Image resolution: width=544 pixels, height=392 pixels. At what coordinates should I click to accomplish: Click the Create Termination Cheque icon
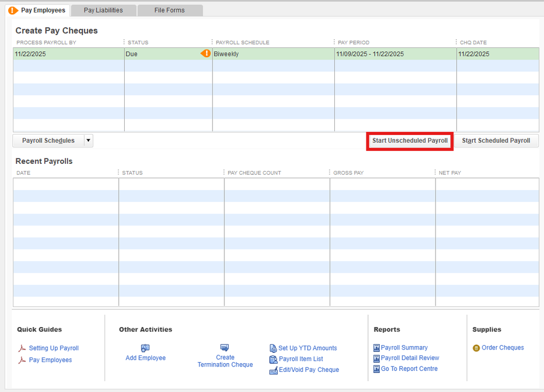[x=225, y=347]
